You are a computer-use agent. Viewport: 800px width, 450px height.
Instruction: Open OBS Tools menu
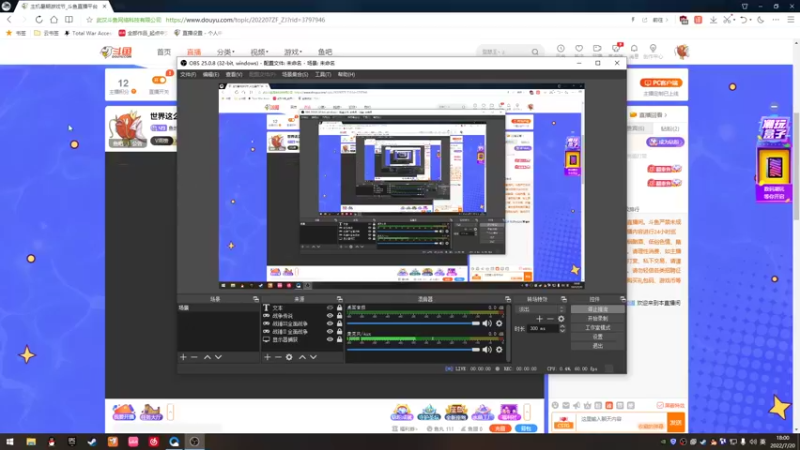coord(322,74)
